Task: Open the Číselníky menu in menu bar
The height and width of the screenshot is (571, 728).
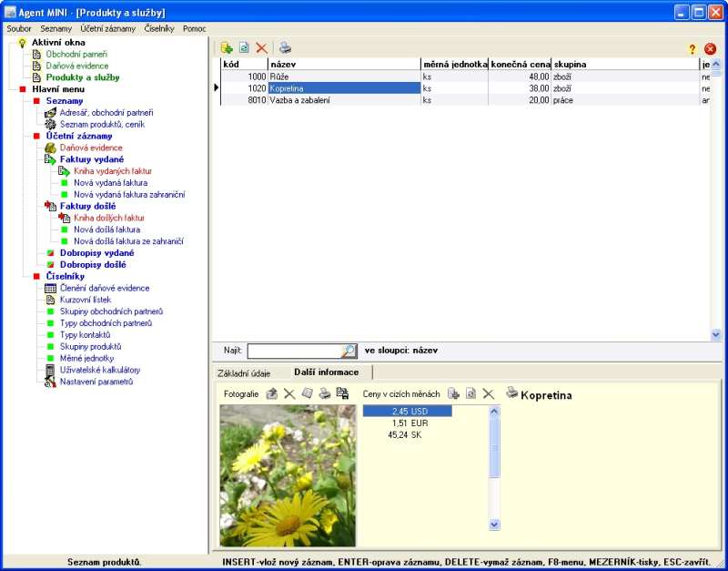Action: (x=158, y=28)
